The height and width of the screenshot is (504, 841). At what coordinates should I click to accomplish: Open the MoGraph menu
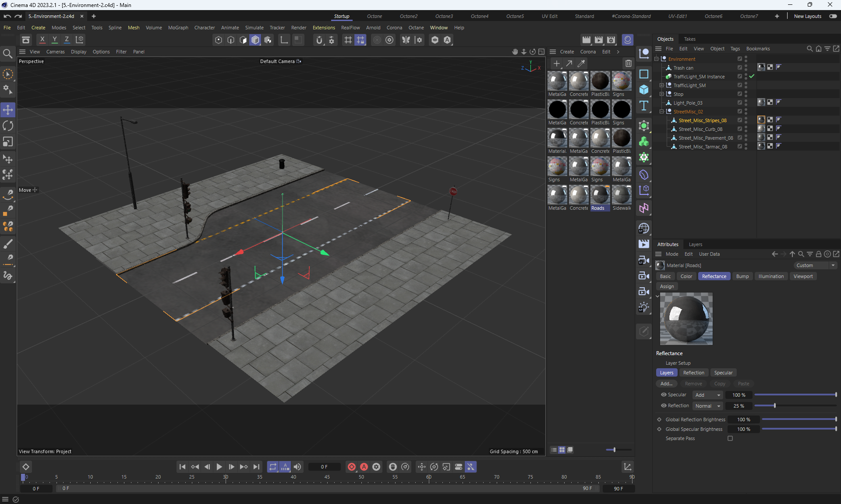[x=178, y=28]
